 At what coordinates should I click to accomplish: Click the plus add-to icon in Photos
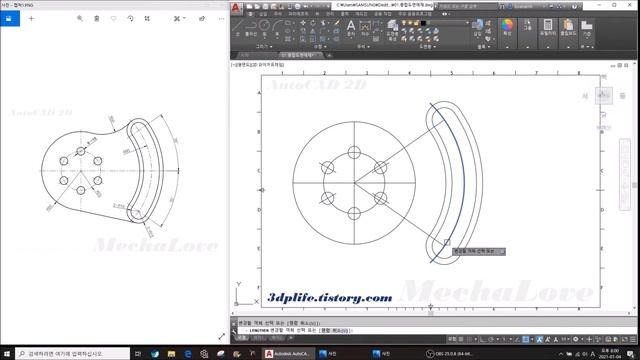(31, 18)
